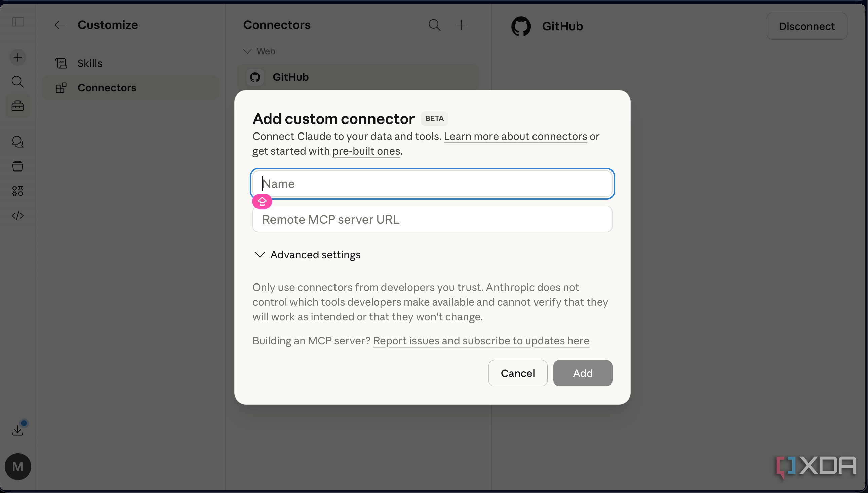
Task: Open search from left sidebar magnifier
Action: click(17, 82)
